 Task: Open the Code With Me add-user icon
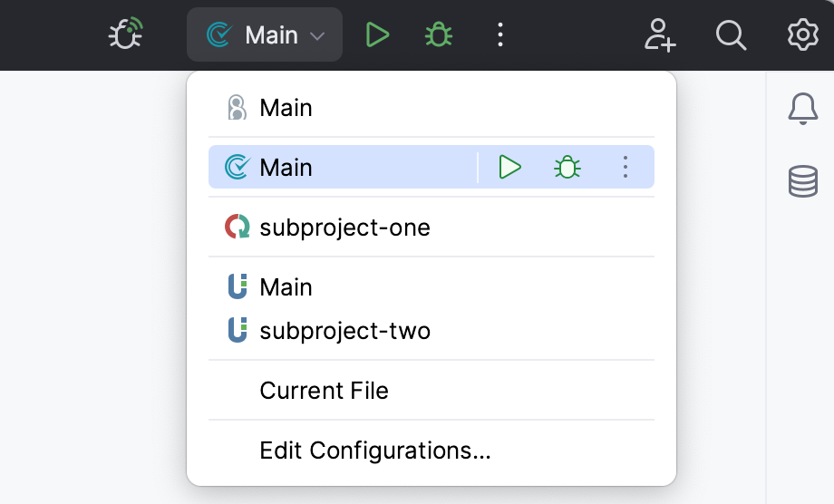pyautogui.click(x=661, y=35)
